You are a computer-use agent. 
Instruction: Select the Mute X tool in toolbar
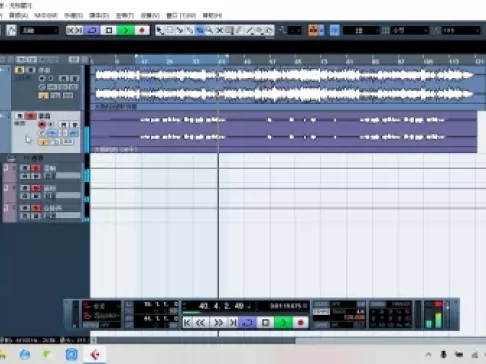(220, 30)
